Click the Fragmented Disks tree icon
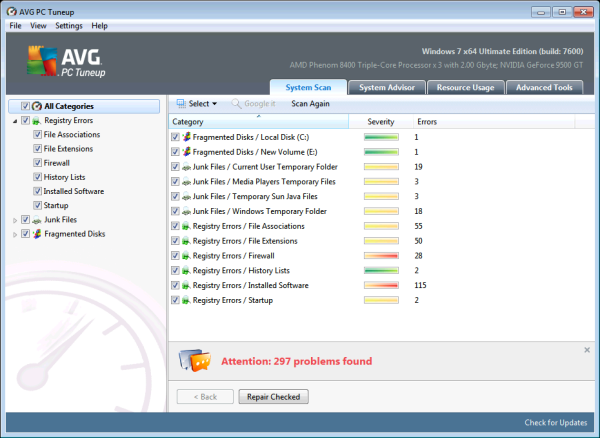The height and width of the screenshot is (438, 600). point(37,234)
